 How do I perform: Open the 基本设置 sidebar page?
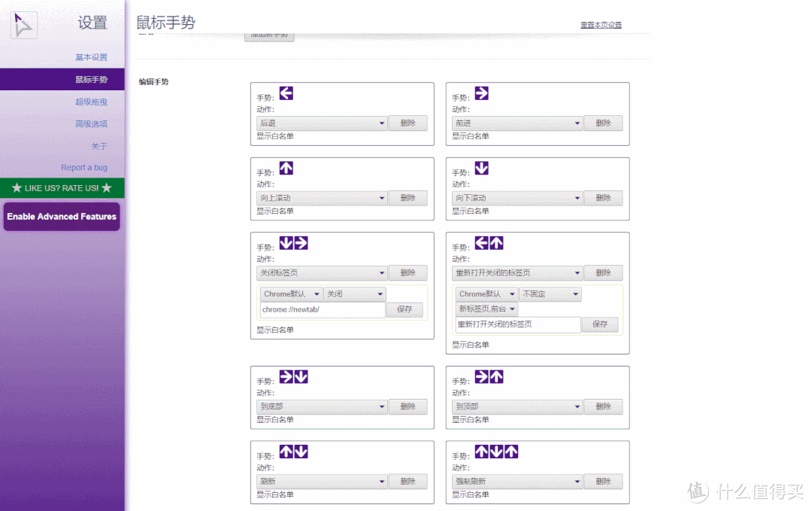91,57
